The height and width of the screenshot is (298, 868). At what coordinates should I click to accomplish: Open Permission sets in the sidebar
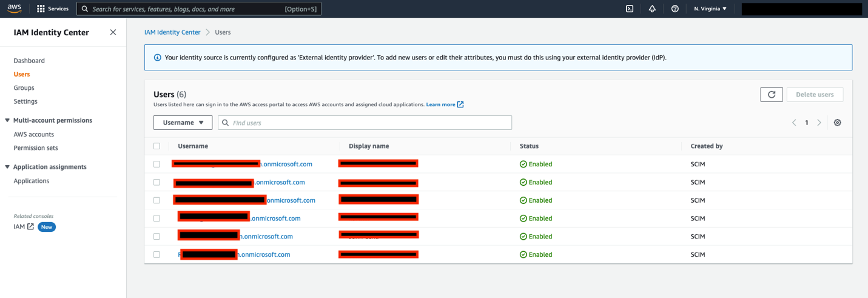tap(36, 148)
